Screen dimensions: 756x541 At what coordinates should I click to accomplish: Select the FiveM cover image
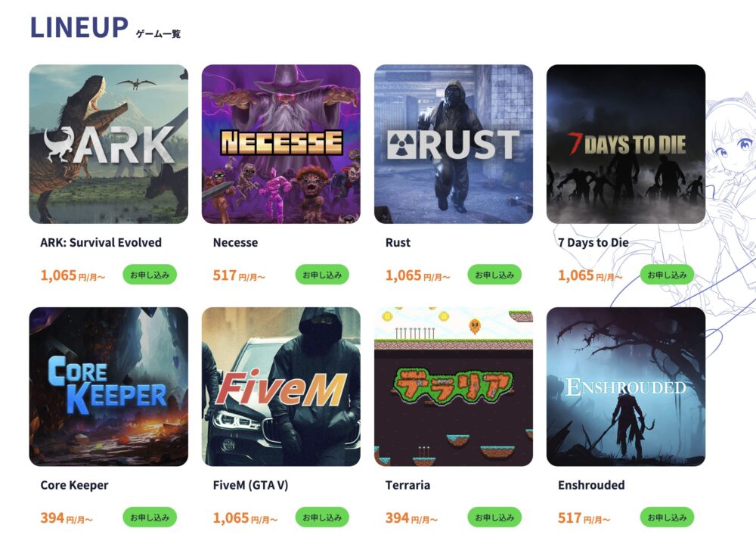pos(281,387)
